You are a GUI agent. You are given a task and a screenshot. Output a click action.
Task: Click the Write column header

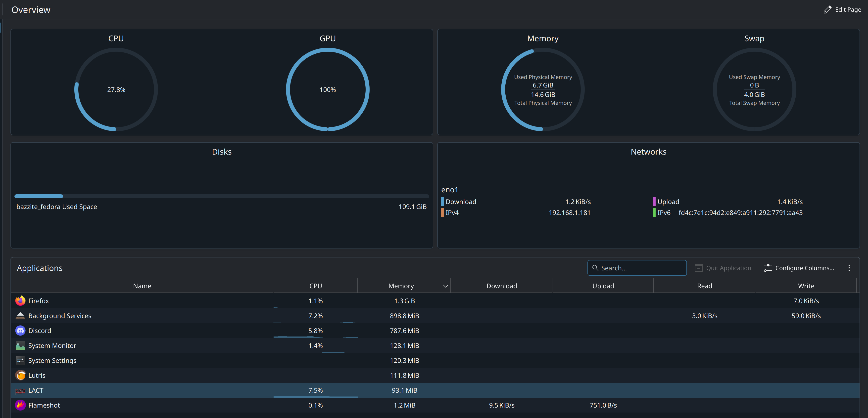coord(806,286)
